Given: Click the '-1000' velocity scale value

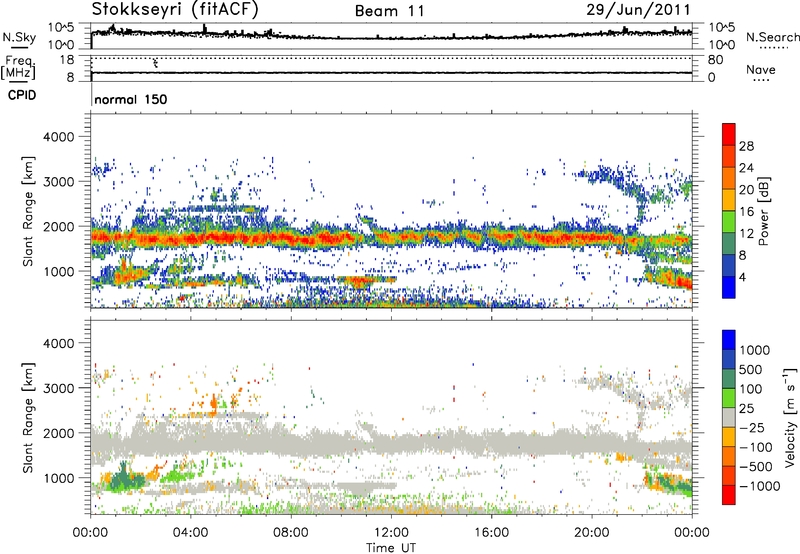Looking at the screenshot, I should tap(759, 486).
